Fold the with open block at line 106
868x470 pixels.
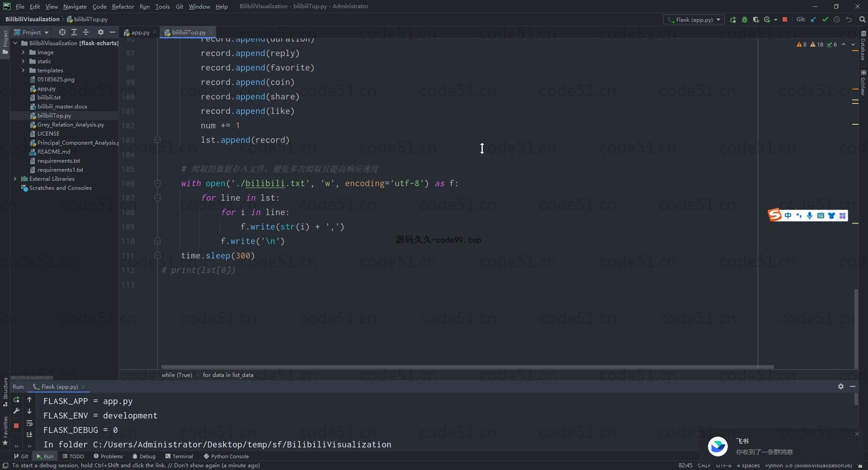pyautogui.click(x=157, y=183)
